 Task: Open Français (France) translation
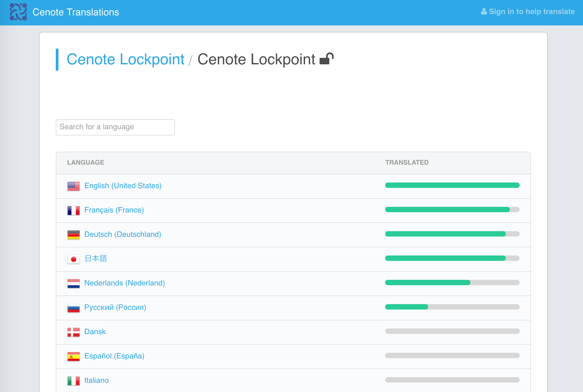tap(114, 210)
